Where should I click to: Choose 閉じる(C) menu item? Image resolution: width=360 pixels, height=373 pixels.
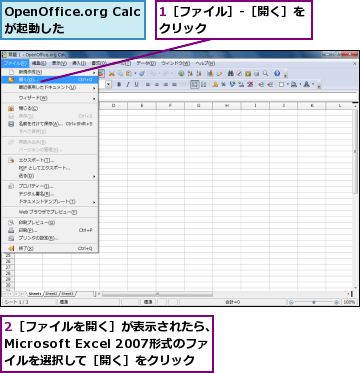tap(50, 108)
